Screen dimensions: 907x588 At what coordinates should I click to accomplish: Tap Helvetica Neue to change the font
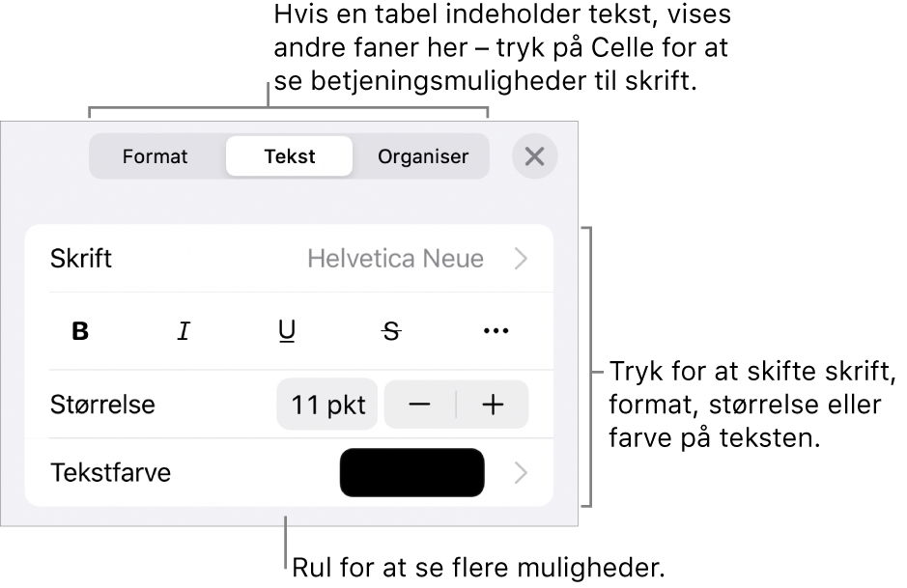[397, 258]
